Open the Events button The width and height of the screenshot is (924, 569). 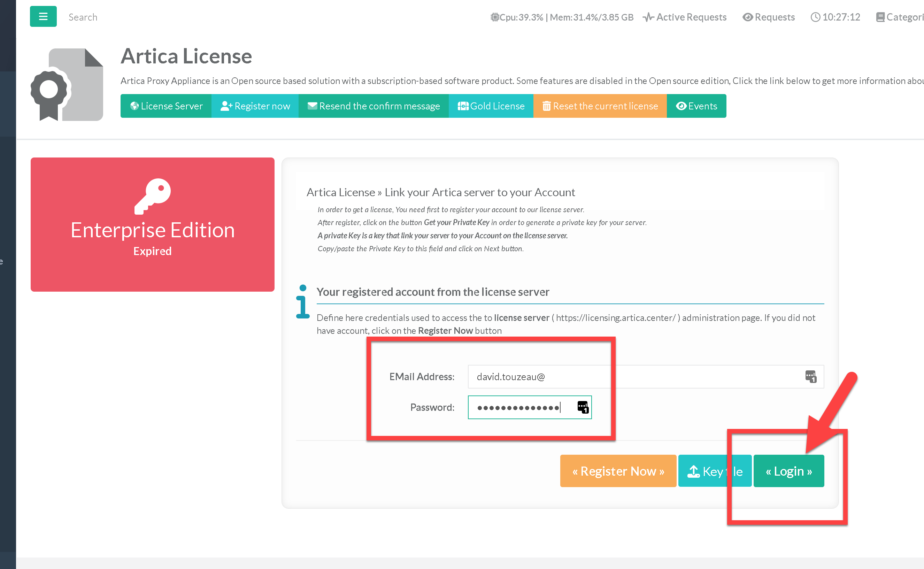click(x=696, y=106)
